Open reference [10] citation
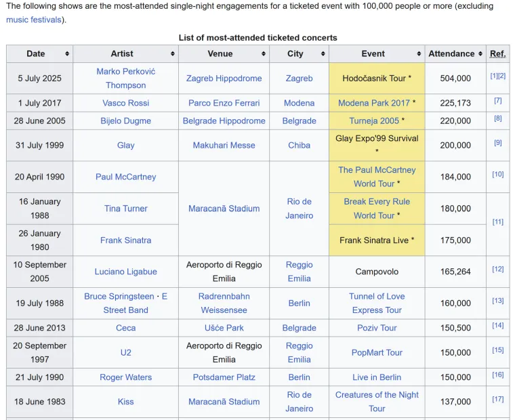This screenshot has height=420, width=515. click(498, 174)
